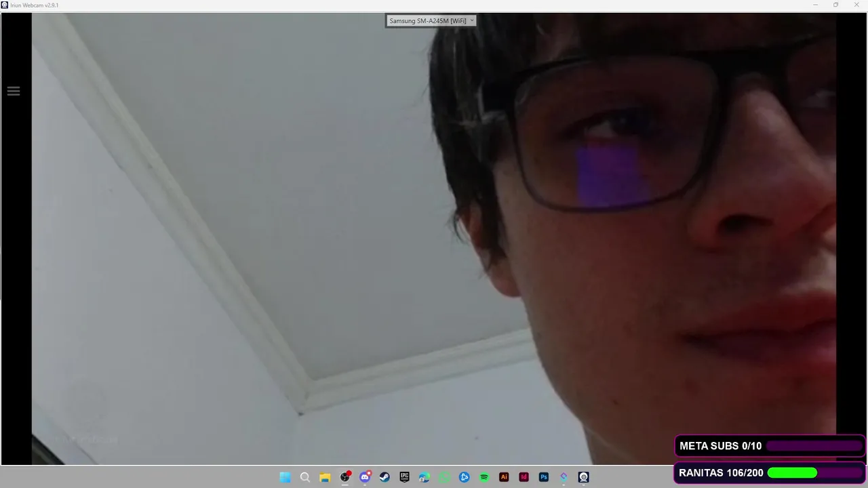Click the Iriun Webcam v2.9.1 title icon
Screen dimensions: 868x488
(5, 5)
